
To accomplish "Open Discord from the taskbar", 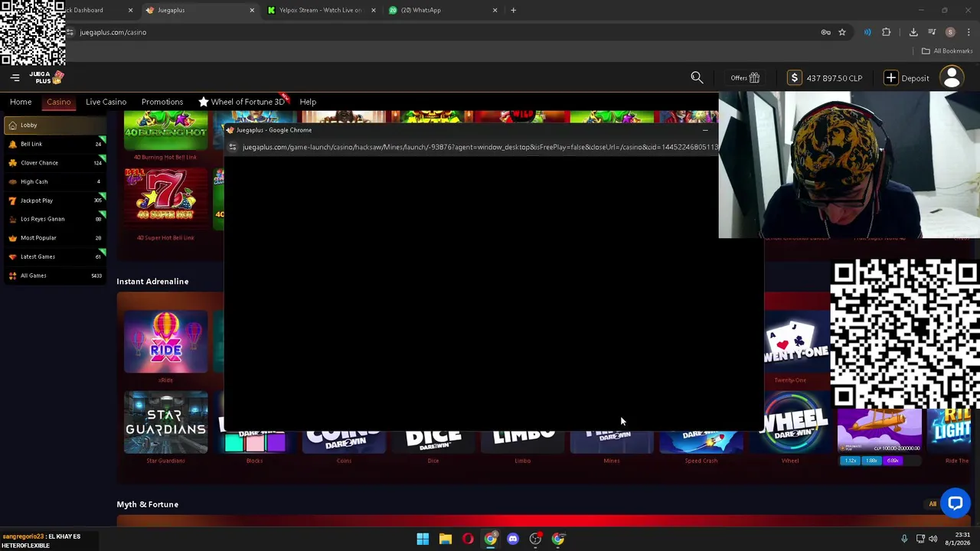I will click(513, 539).
